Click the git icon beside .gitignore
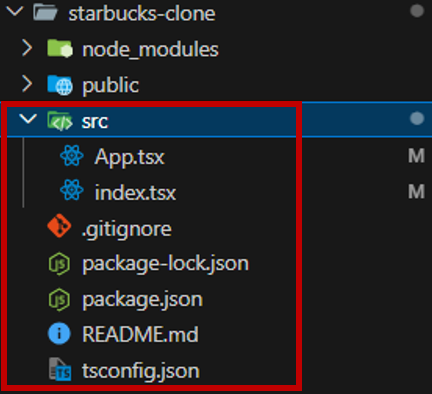This screenshot has width=432, height=394. pos(59,226)
